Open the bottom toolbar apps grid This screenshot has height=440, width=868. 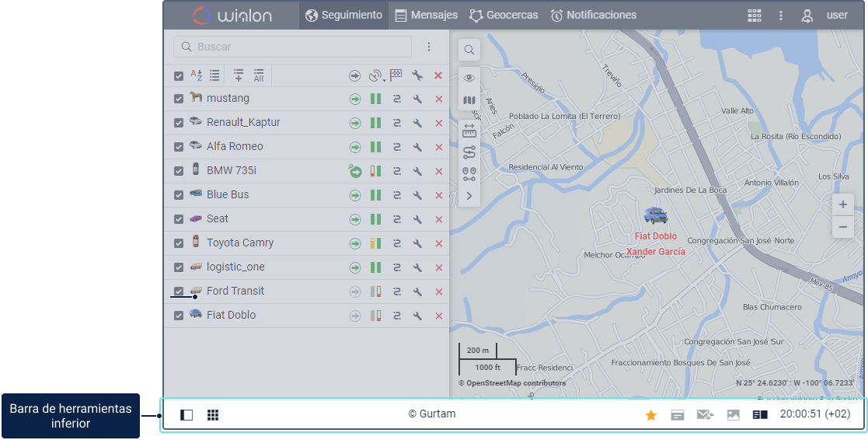[x=213, y=414]
